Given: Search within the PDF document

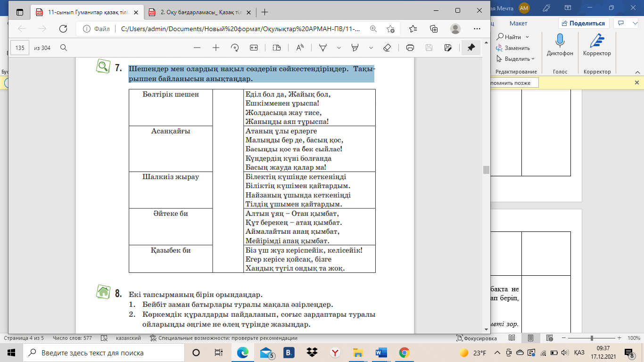Looking at the screenshot, I should 63,48.
